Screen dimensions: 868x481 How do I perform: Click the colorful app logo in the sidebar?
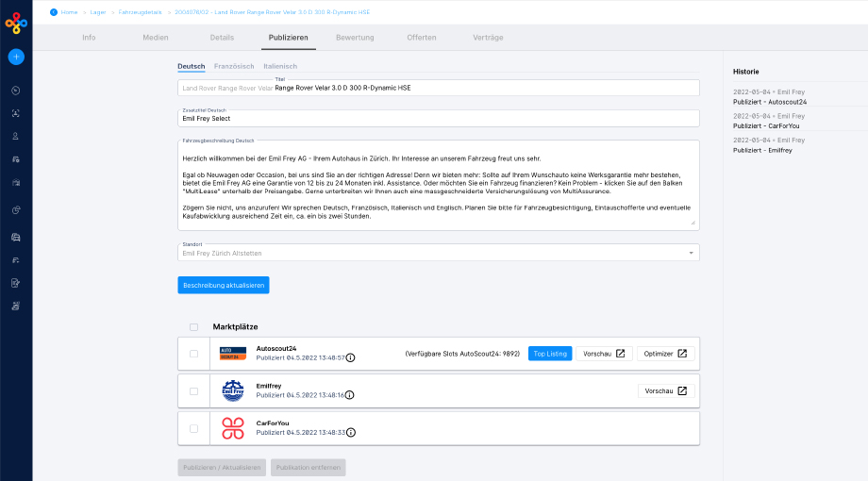(x=16, y=23)
